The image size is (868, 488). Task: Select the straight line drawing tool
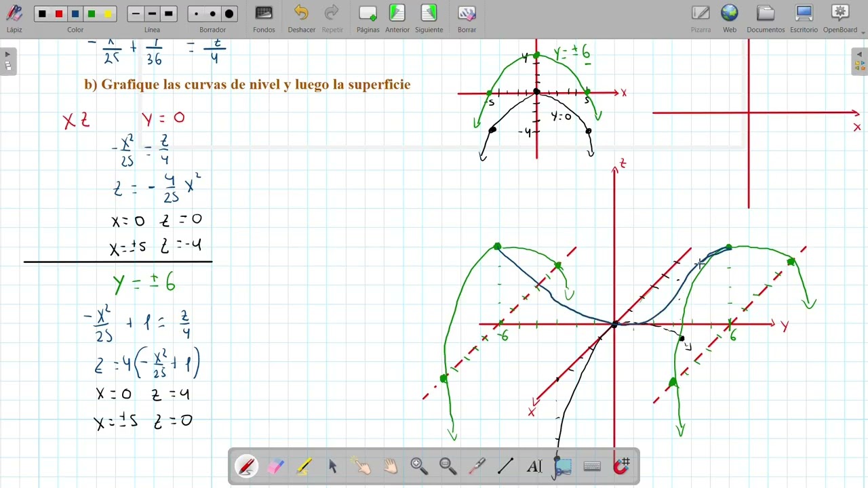point(505,466)
